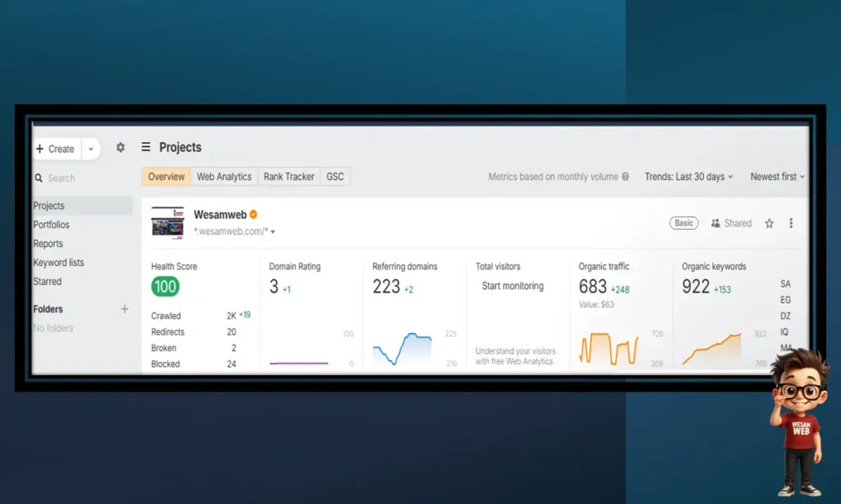Open the Newest first sort dropdown
Image resolution: width=841 pixels, height=504 pixels.
coord(777,176)
